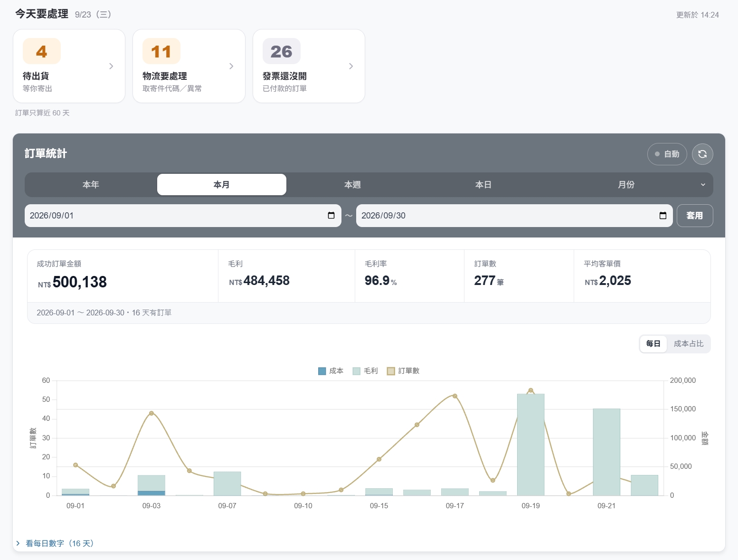Click the 更新於 14:24 timestamp
The height and width of the screenshot is (560, 738).
[697, 15]
